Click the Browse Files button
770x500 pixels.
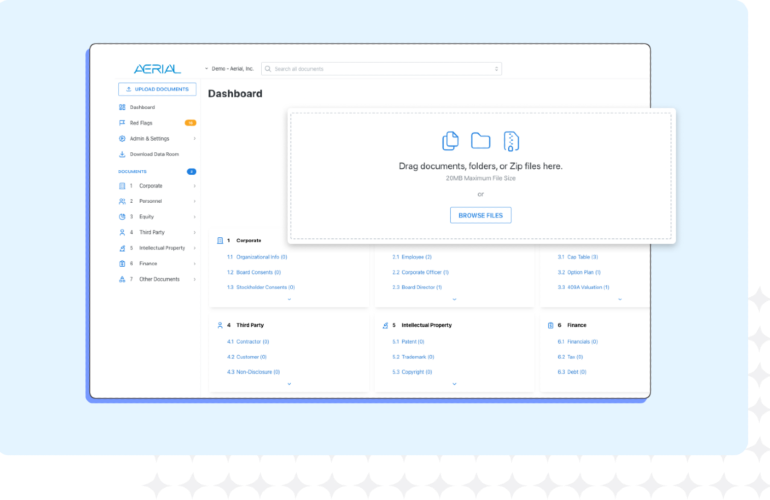(481, 215)
